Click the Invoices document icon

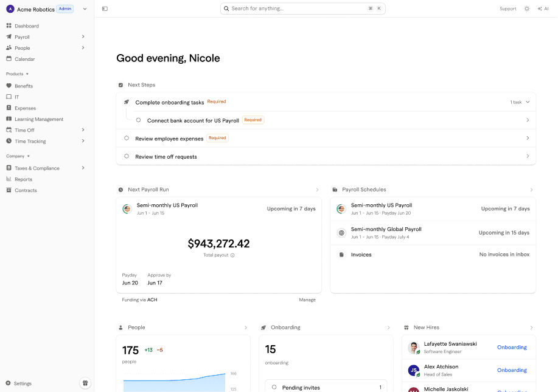341,255
